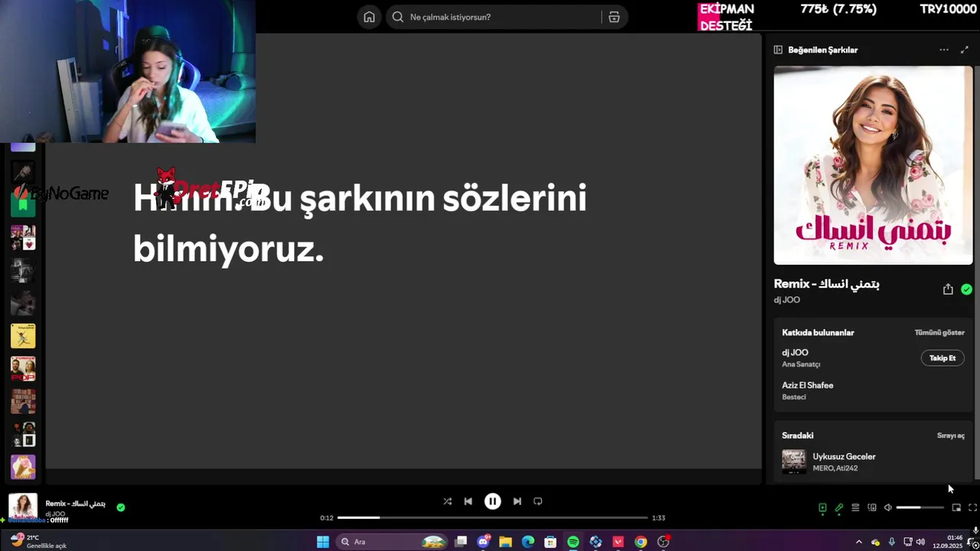The width and height of the screenshot is (980, 551).
Task: Open Microsoft Store from taskbar
Action: [550, 542]
